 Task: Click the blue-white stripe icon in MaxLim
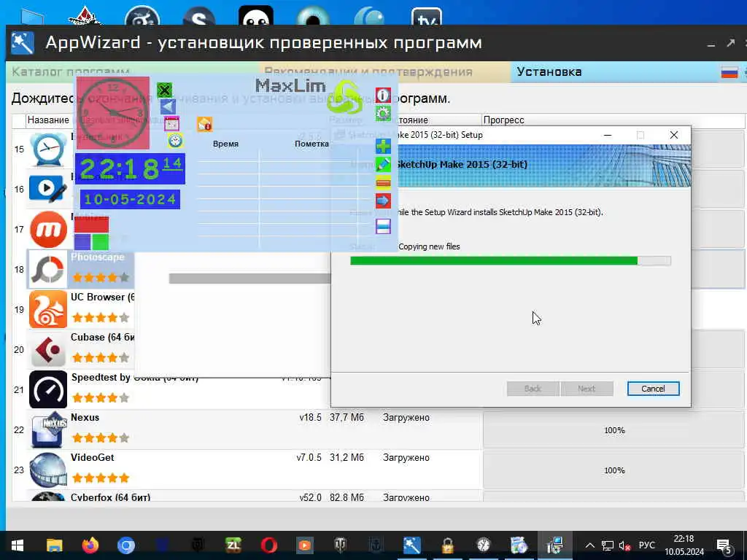(x=383, y=226)
